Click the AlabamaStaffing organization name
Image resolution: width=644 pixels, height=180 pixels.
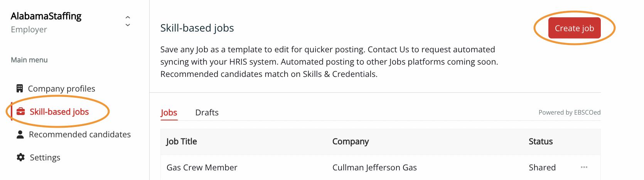click(46, 16)
